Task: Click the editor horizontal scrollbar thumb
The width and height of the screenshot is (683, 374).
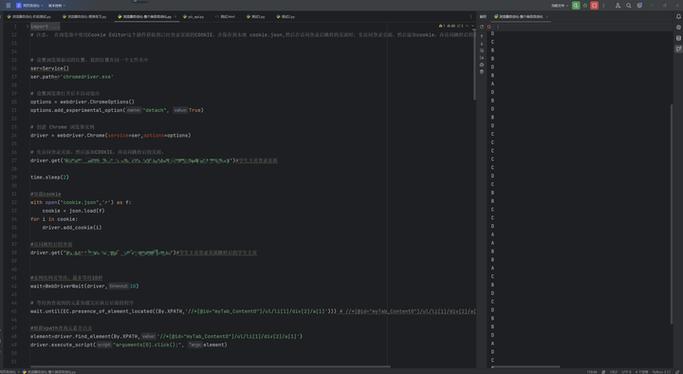Action: [210, 367]
